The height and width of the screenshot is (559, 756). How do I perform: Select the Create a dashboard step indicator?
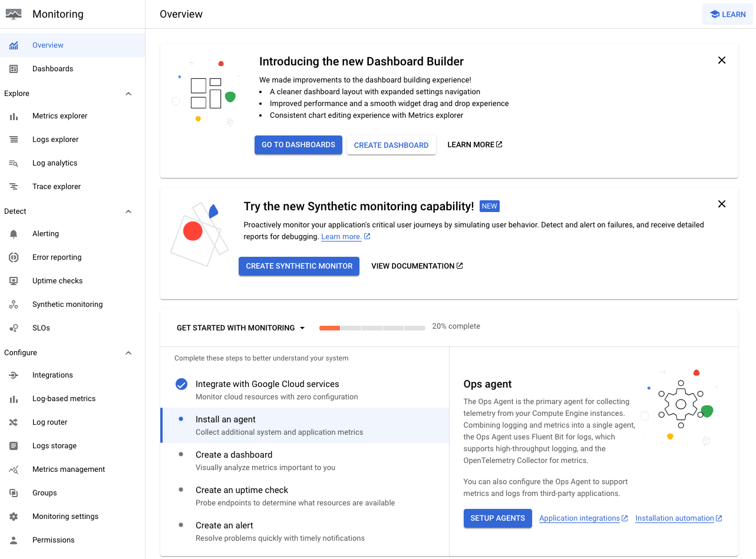coord(181,454)
